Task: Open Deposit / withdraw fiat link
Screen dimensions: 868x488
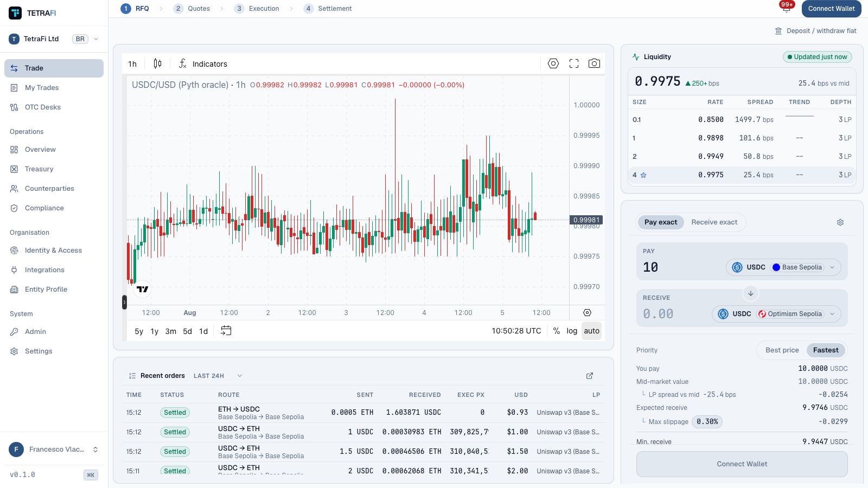Action: click(x=815, y=31)
